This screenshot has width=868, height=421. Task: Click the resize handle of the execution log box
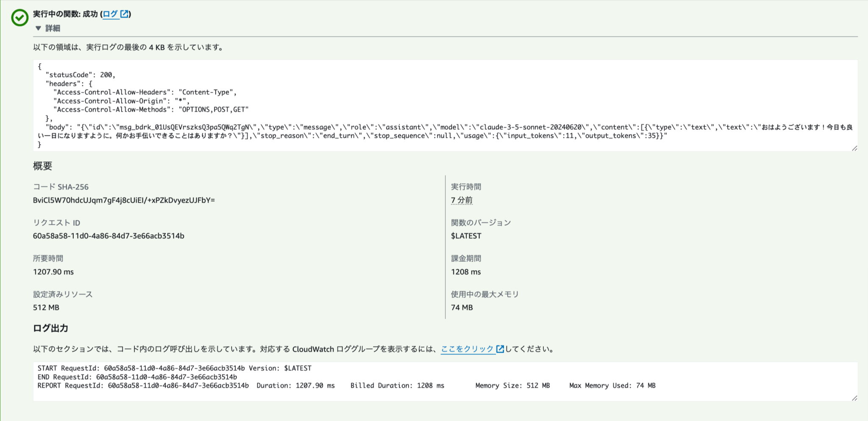tap(855, 148)
